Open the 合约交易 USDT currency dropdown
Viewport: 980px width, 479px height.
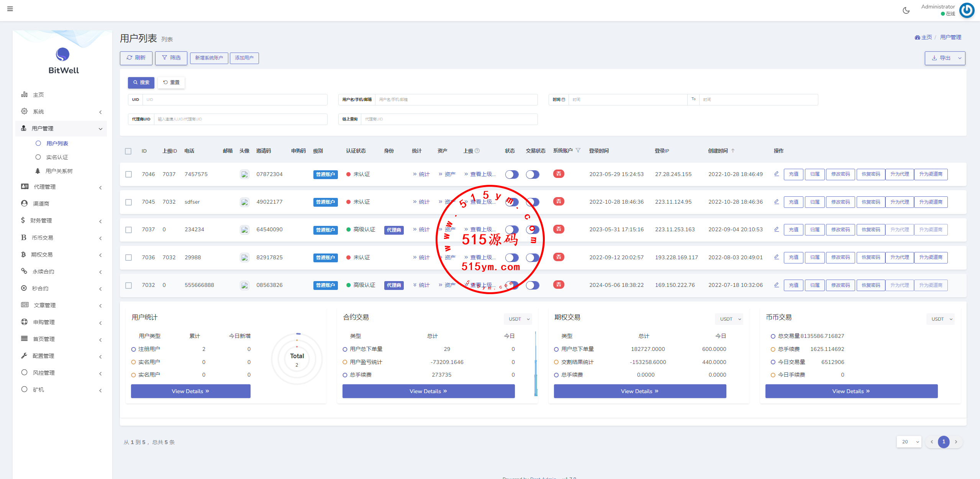click(518, 319)
